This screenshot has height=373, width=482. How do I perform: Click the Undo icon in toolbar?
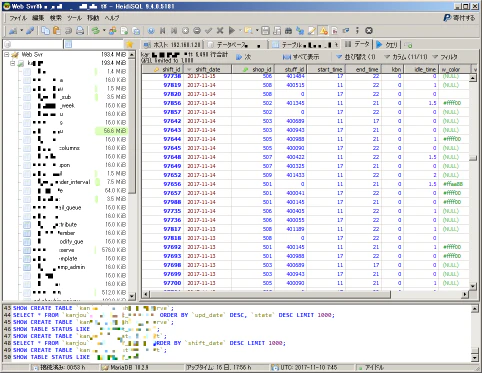click(68, 31)
